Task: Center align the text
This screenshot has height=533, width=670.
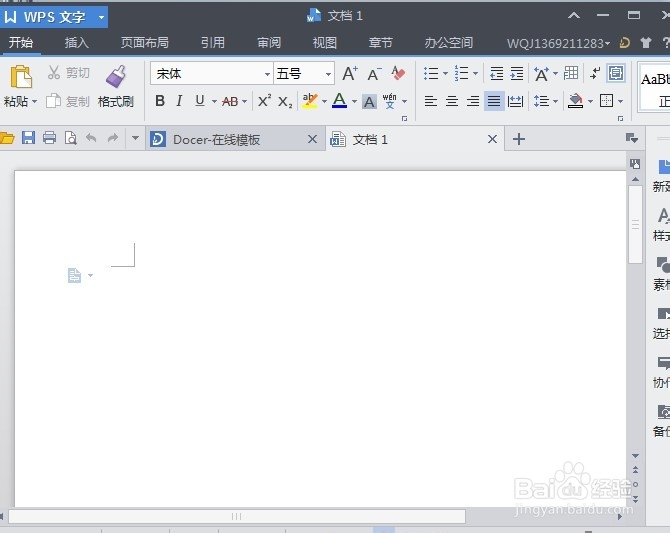Action: coord(452,101)
